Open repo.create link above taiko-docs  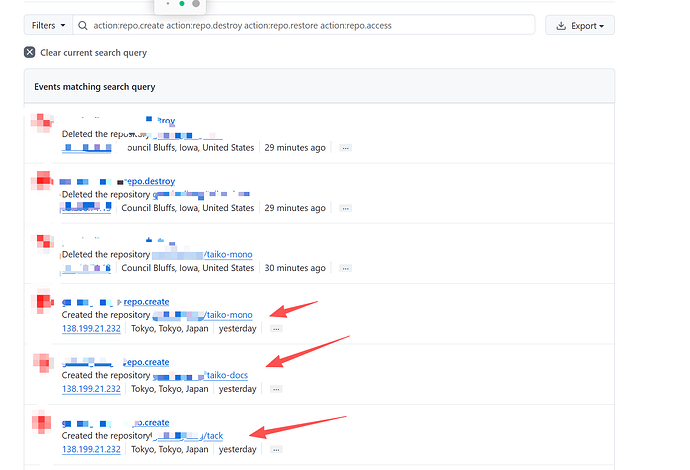tap(146, 362)
